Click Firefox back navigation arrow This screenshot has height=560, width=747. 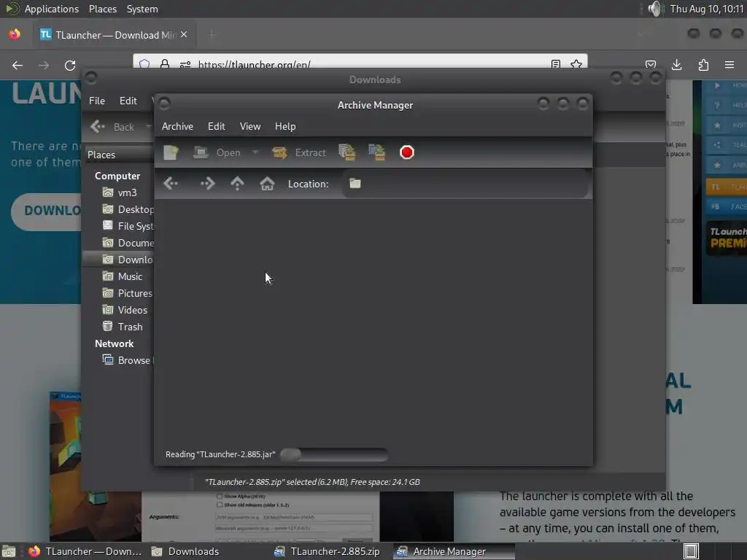[18, 65]
